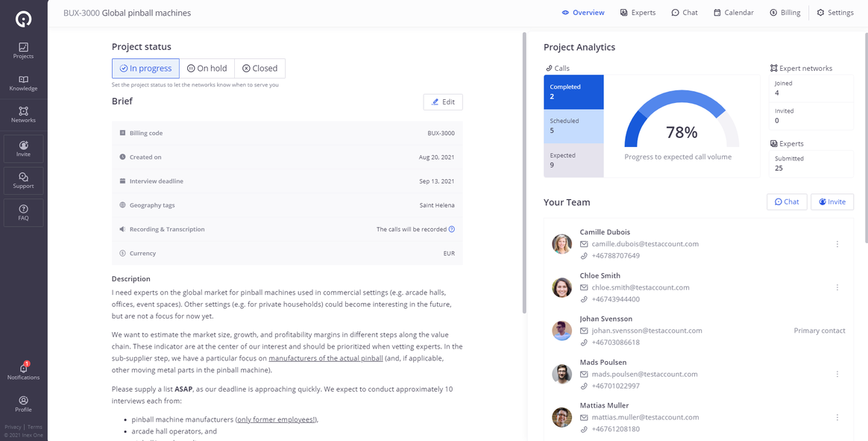Open Projects in the sidebar
The width and height of the screenshot is (868, 441).
(23, 51)
